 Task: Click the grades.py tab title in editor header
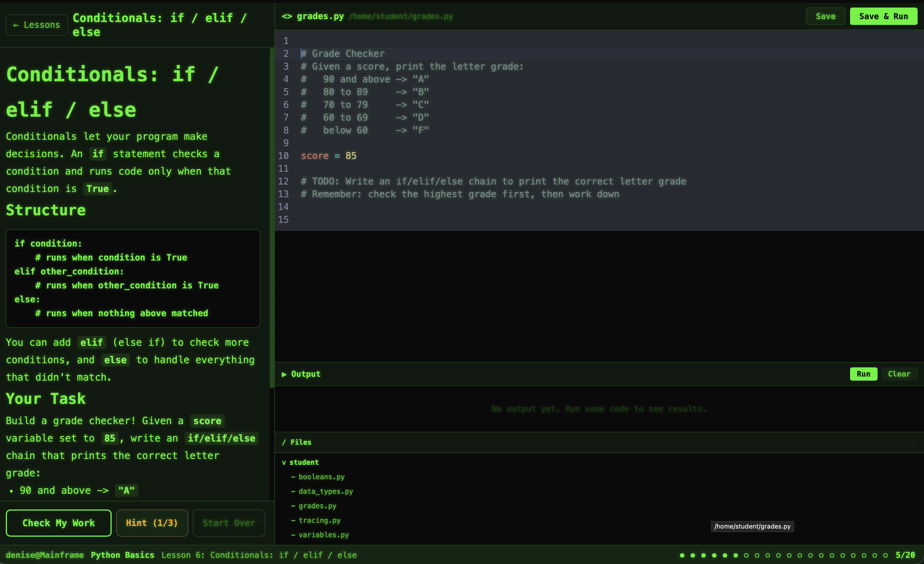tap(320, 16)
